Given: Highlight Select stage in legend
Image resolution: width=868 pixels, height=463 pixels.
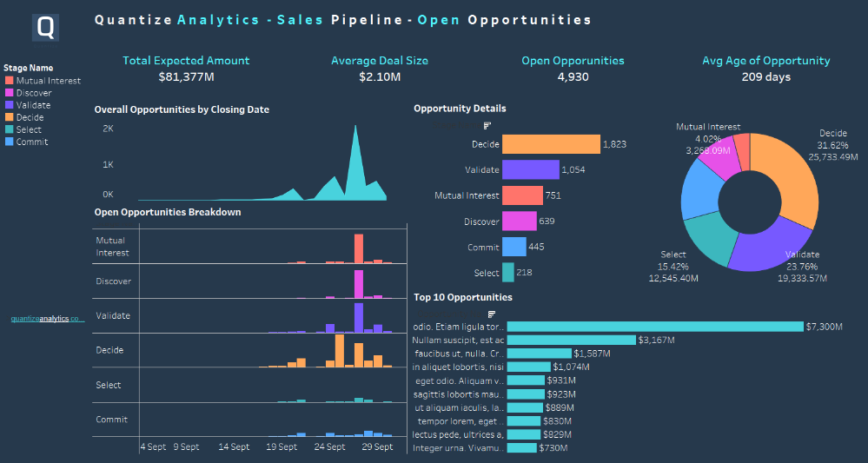Looking at the screenshot, I should 29,129.
